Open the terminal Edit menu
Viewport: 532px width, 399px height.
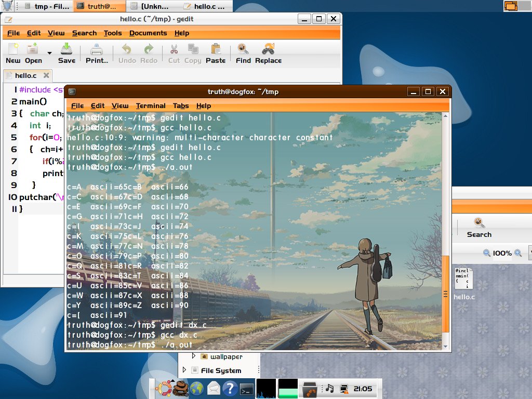click(98, 106)
